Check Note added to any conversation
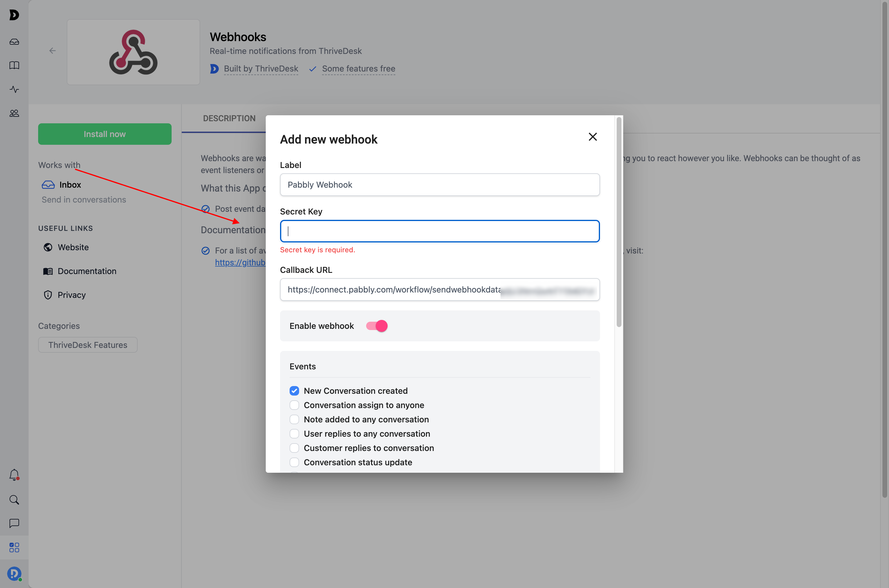This screenshot has height=588, width=889. tap(294, 419)
